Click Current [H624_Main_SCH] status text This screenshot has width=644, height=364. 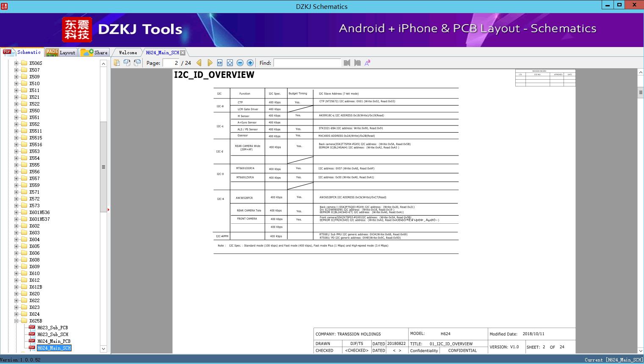coord(614,360)
